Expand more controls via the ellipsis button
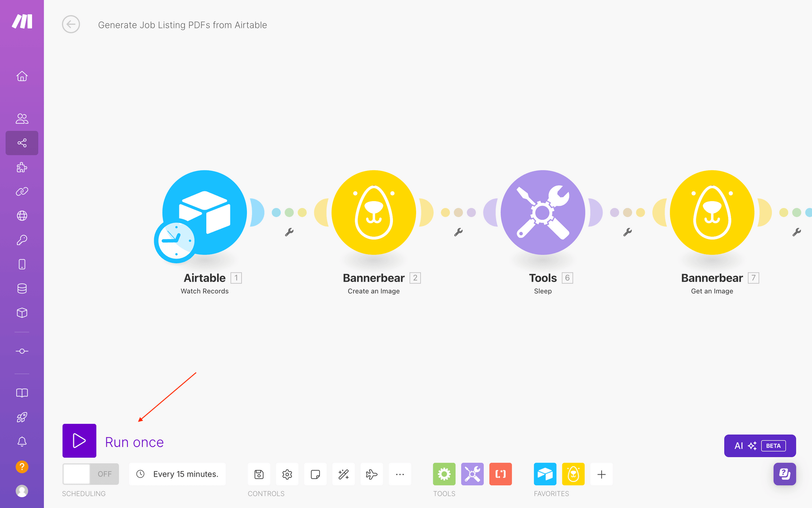This screenshot has height=508, width=812. pyautogui.click(x=400, y=474)
